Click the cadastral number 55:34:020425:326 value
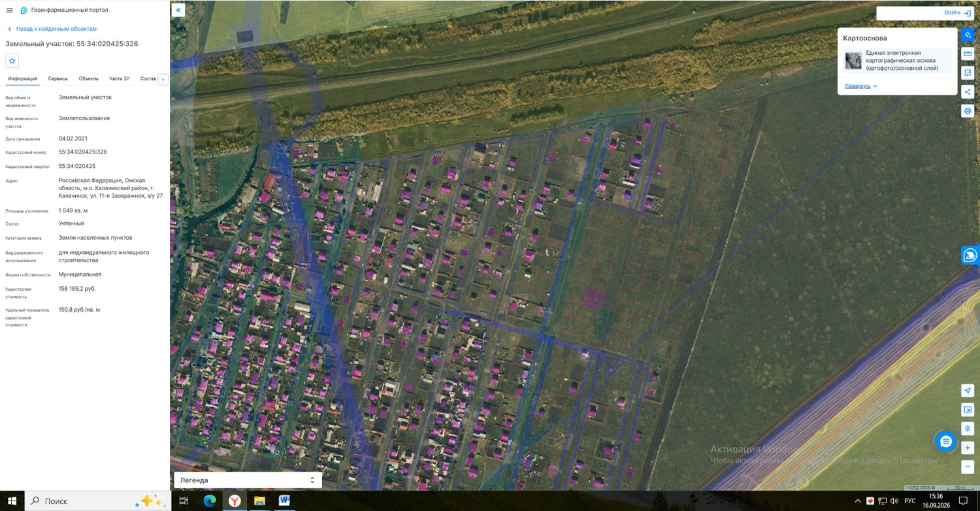This screenshot has width=980, height=511. [83, 152]
